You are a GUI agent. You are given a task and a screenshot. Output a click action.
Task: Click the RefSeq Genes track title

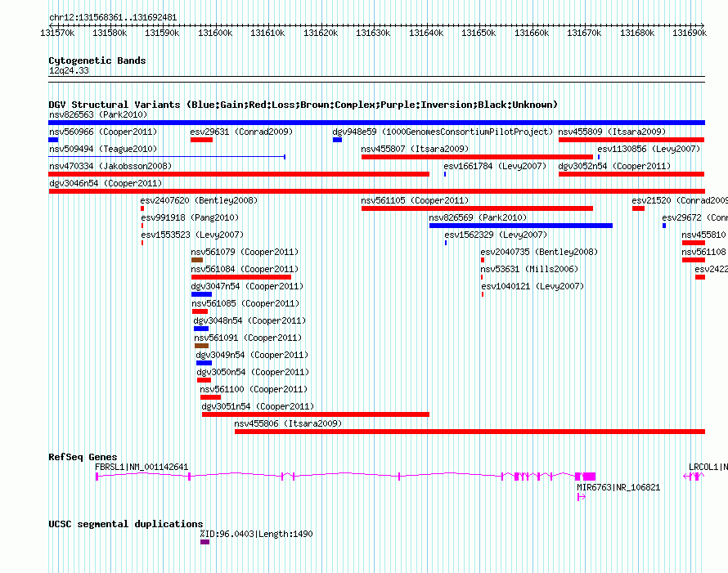(x=83, y=457)
